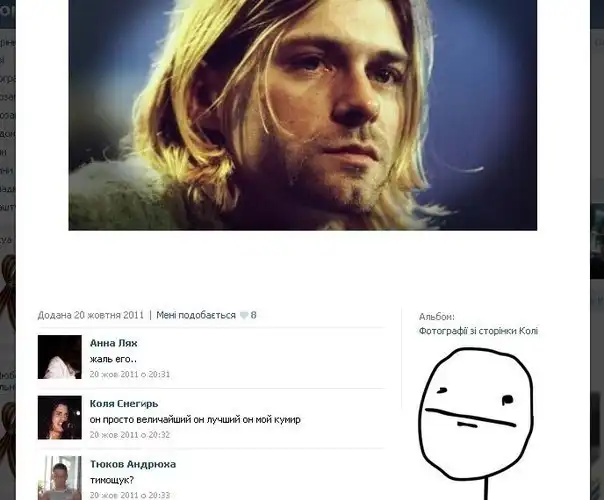604x500 pixels.
Task: Open Коля Снегирь's avatar thumbnail
Action: pos(60,418)
